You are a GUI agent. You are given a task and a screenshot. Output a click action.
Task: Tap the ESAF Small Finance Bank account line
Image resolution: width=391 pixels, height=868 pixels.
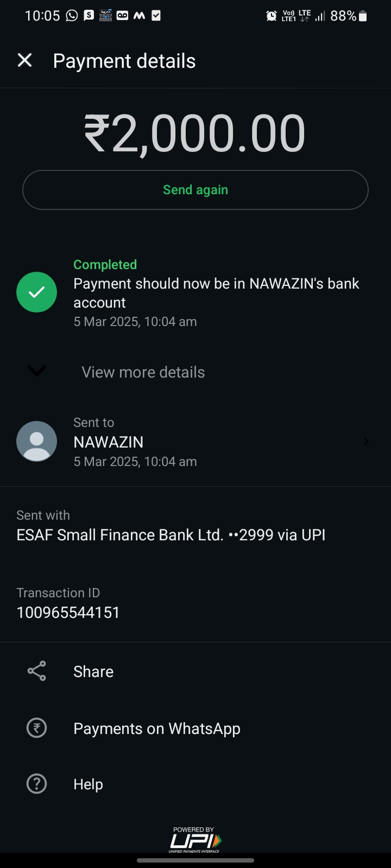point(171,535)
